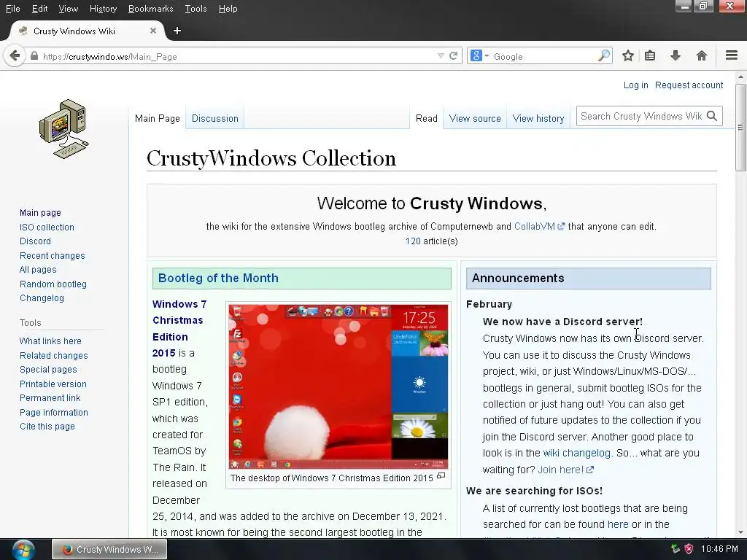Select the Main Page tab
This screenshot has height=560, width=747.
[158, 119]
